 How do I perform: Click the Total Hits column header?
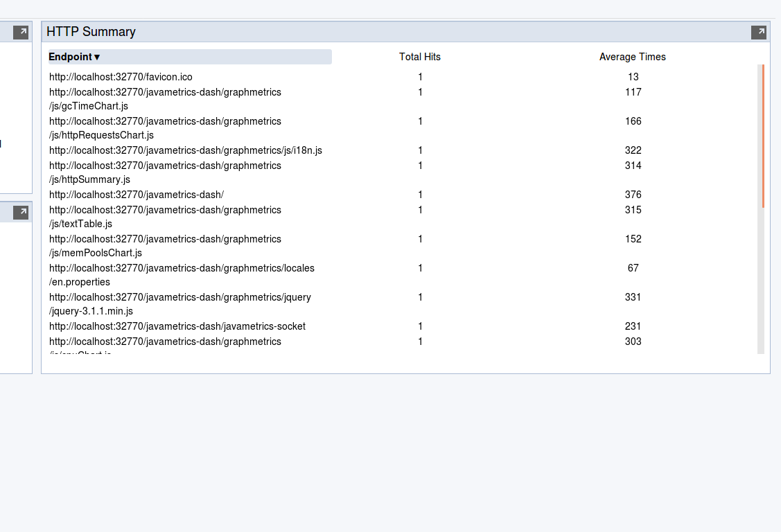point(419,57)
